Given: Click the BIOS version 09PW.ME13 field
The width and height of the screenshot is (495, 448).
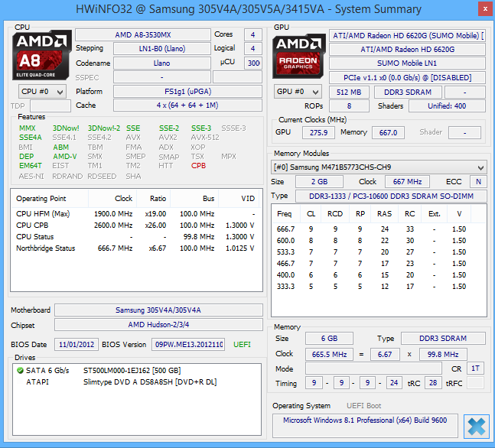Looking at the screenshot, I should (x=188, y=345).
